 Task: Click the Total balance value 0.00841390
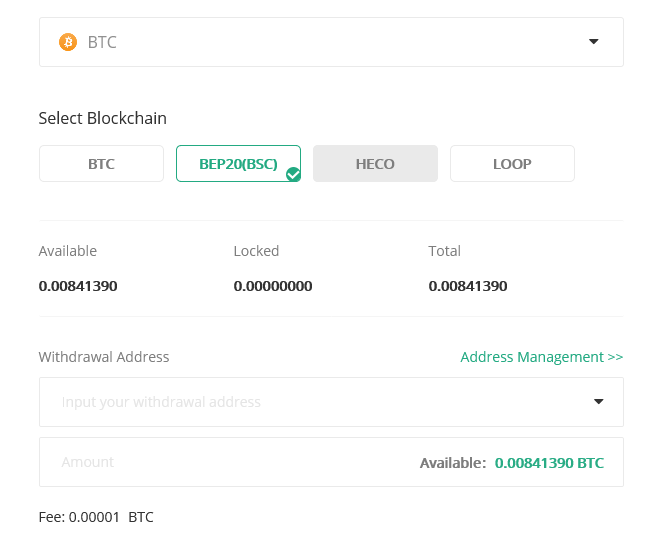[x=468, y=286]
